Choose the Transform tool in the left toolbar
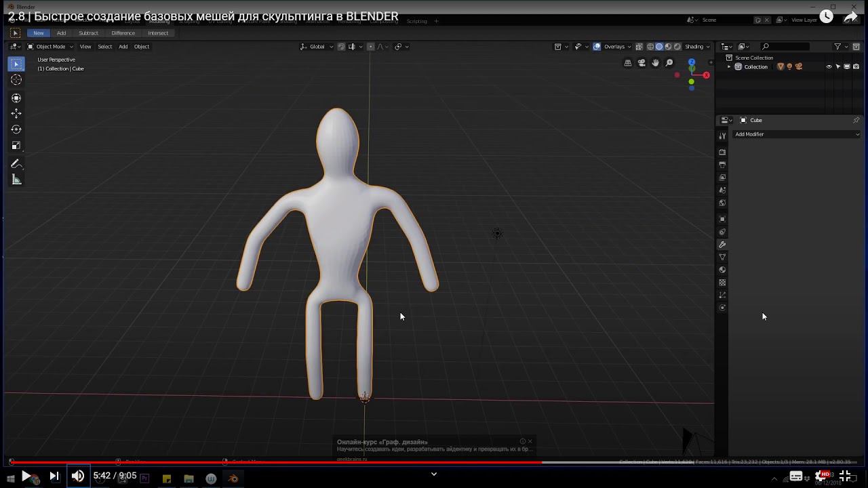868x488 pixels. [x=16, y=98]
